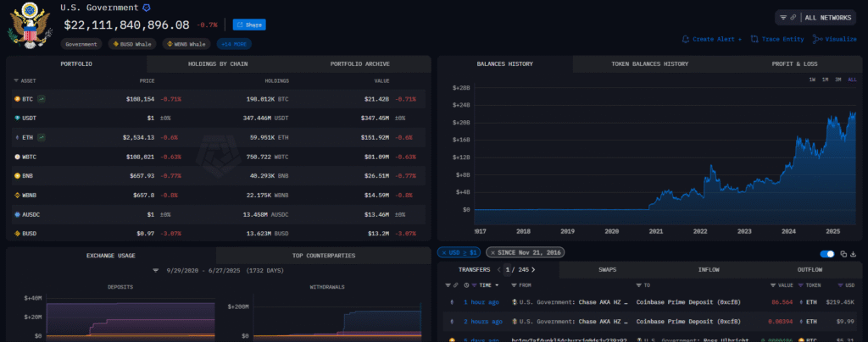Click the ETH price chart icon
868x342 pixels.
(x=41, y=137)
